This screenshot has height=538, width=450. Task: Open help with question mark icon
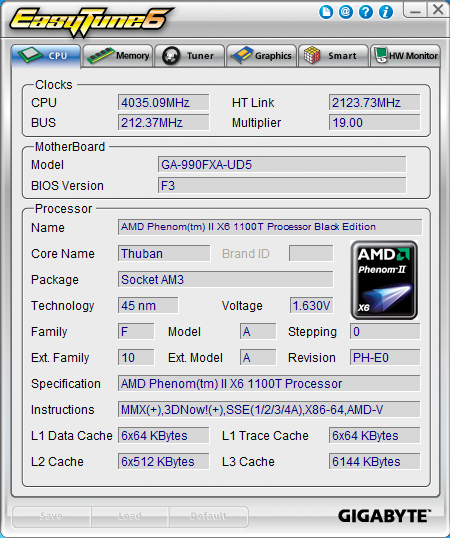click(x=366, y=12)
